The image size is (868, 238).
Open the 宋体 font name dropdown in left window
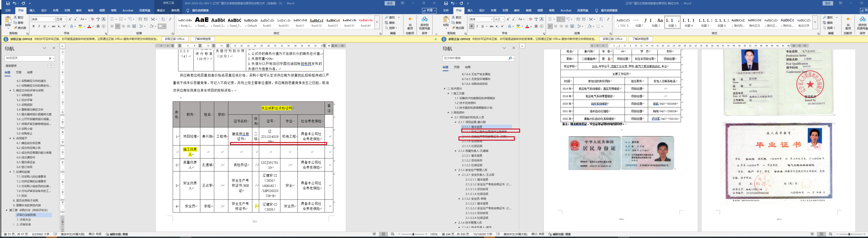click(54, 19)
